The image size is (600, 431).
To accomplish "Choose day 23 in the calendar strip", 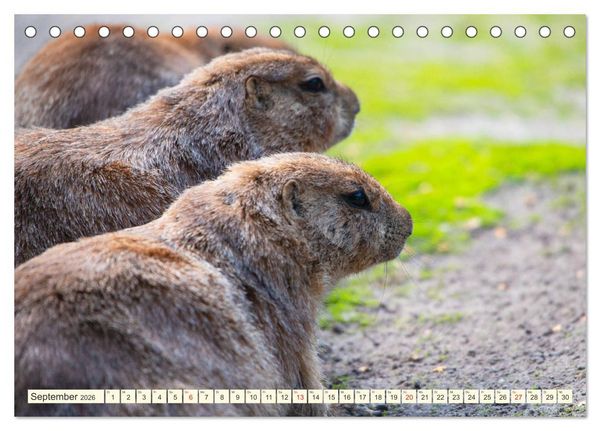I will coord(456,397).
